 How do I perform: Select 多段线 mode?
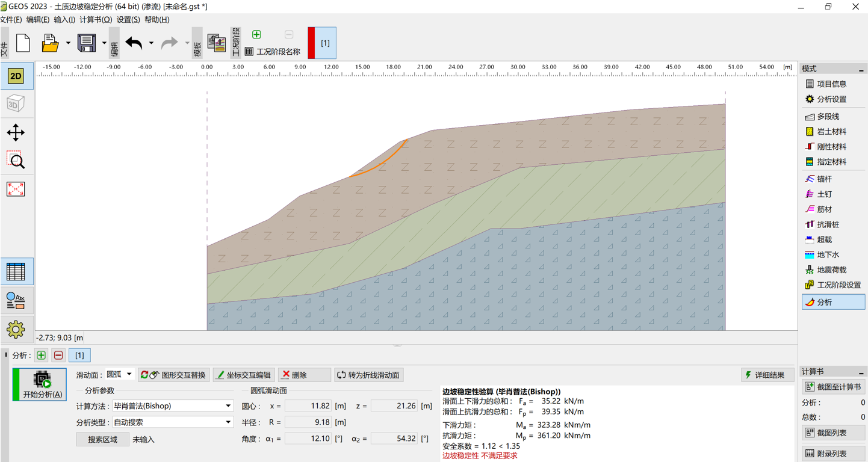833,117
